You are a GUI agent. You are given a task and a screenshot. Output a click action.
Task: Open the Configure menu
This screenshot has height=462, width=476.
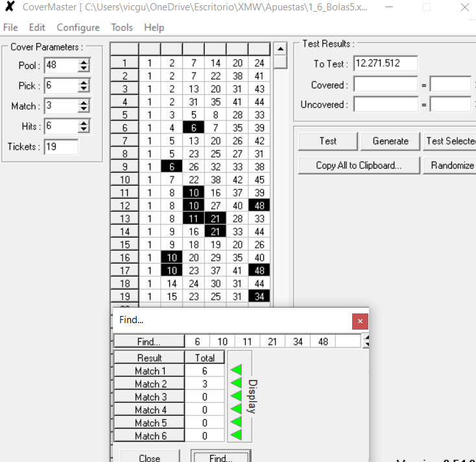coord(78,27)
